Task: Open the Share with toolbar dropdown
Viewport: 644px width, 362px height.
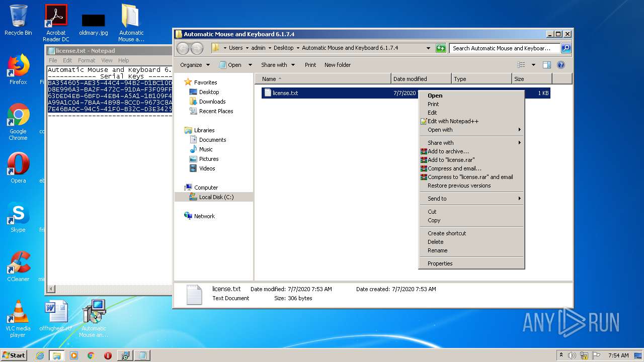Action: point(278,65)
